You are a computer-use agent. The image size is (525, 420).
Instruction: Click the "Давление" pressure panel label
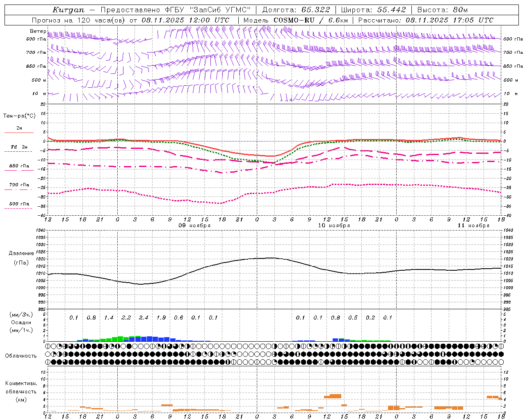21,253
